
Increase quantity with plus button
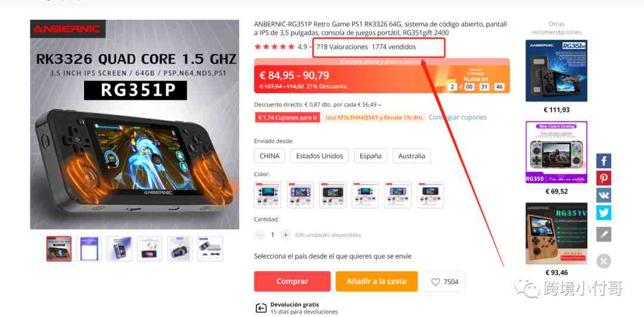click(x=286, y=235)
